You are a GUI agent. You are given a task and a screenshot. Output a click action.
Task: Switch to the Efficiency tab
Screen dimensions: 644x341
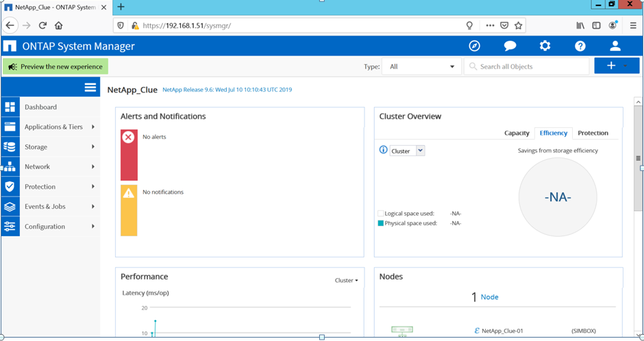(x=554, y=133)
